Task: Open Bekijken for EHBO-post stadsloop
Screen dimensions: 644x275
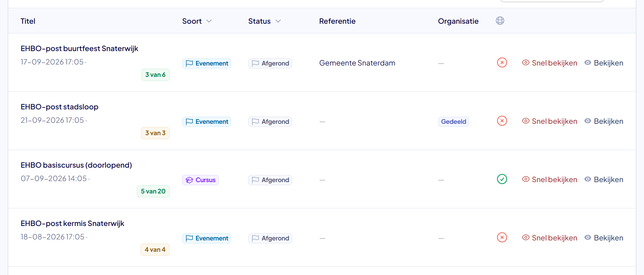Action: click(x=604, y=121)
